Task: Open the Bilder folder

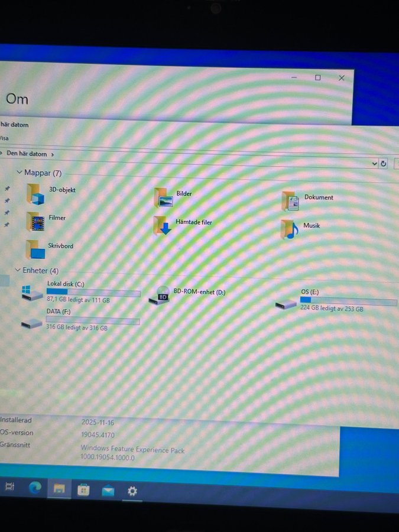Action: point(164,197)
